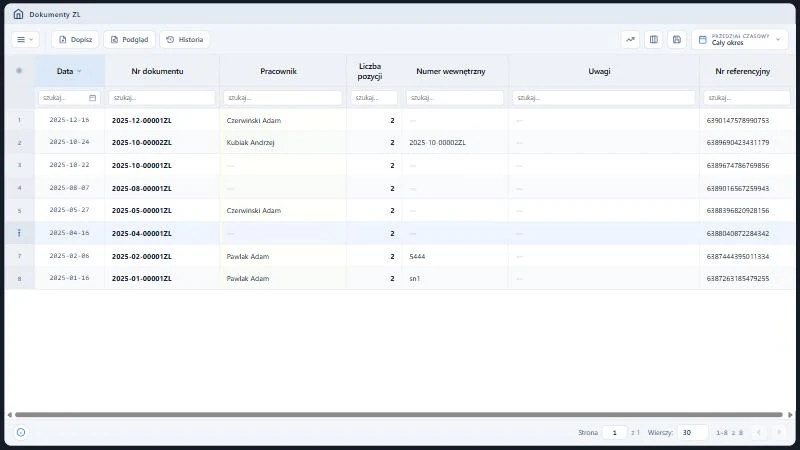
Task: Open the Historia button
Action: [x=185, y=39]
